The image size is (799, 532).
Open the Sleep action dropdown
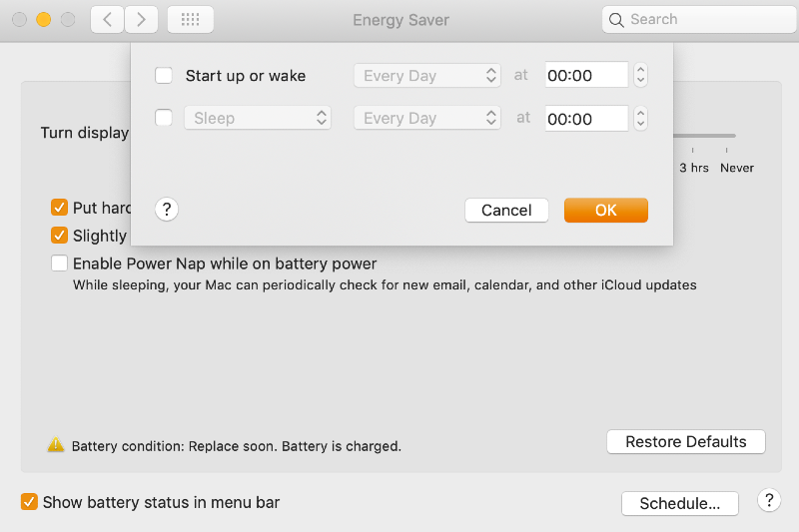258,118
